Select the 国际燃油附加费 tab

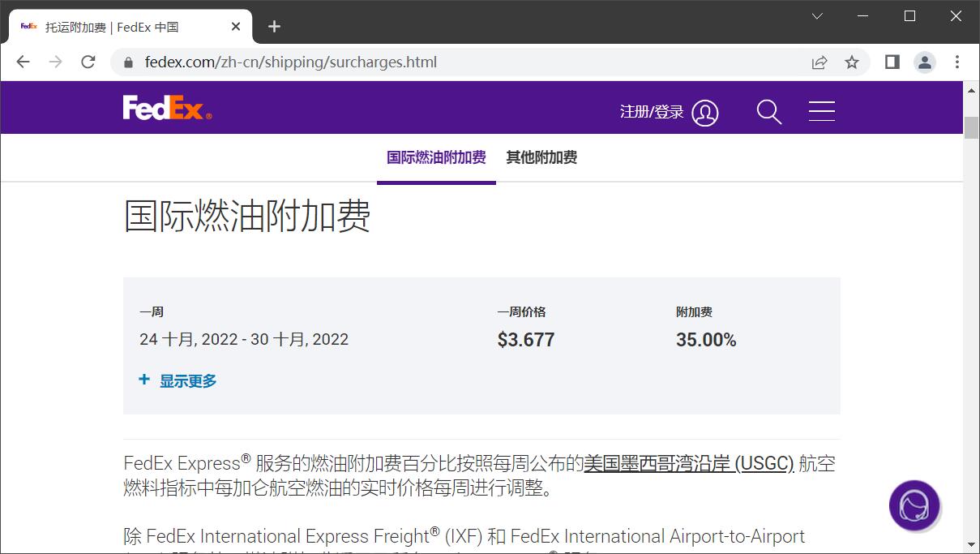[436, 157]
